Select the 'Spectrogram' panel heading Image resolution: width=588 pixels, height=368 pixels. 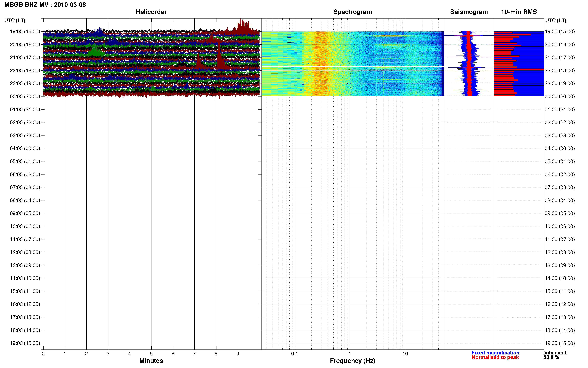click(x=352, y=12)
